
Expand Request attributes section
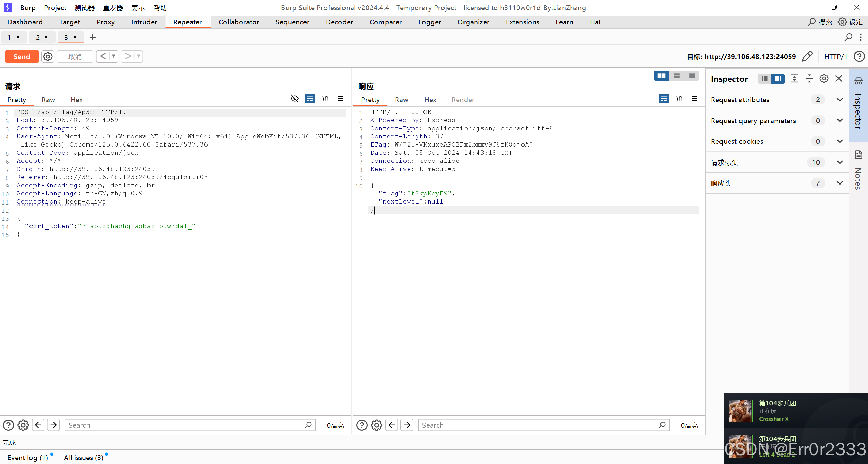840,100
